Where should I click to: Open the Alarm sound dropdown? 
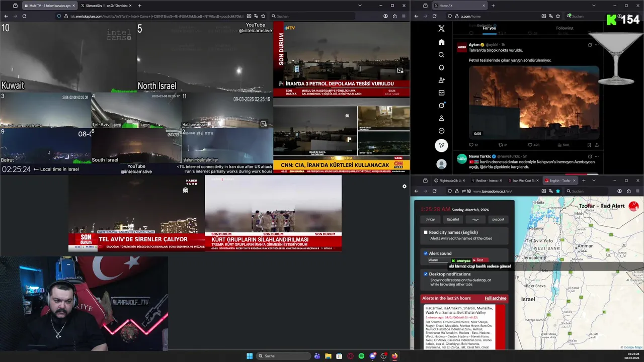tap(440, 260)
